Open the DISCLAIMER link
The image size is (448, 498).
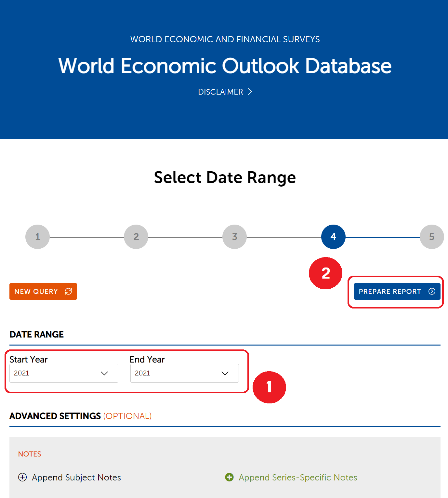221,92
